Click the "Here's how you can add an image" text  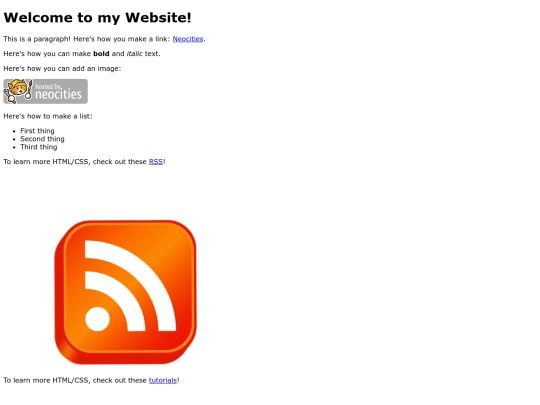62,69
